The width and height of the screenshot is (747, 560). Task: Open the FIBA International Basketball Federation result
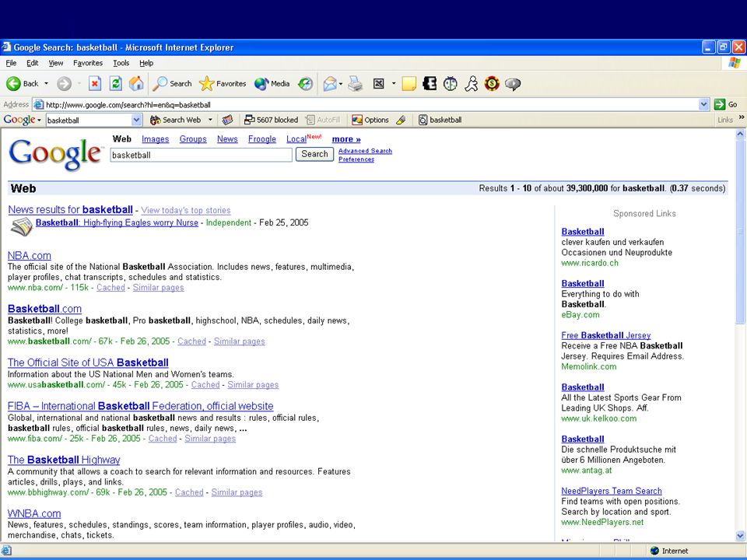point(141,406)
